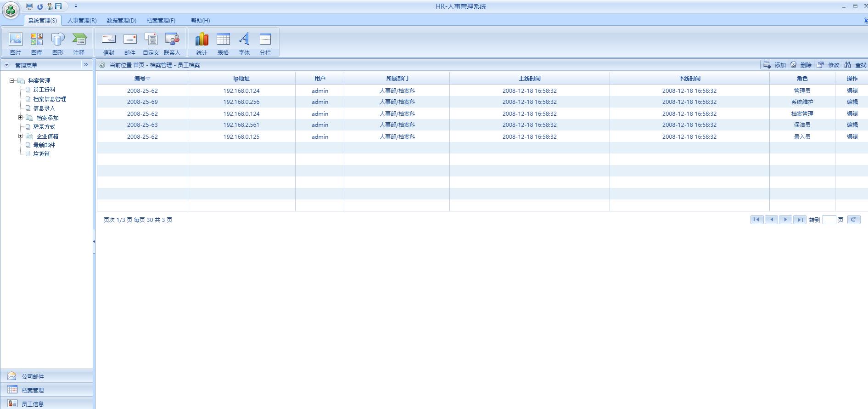Click the 上线时间 column header
Viewport: 868px width, 409px height.
[x=530, y=78]
